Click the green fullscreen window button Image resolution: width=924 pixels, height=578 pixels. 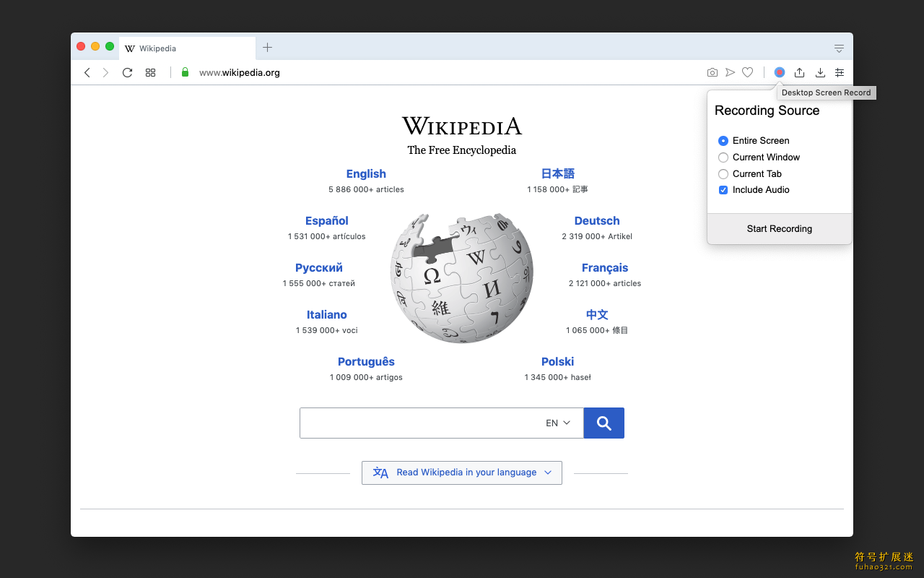(110, 46)
